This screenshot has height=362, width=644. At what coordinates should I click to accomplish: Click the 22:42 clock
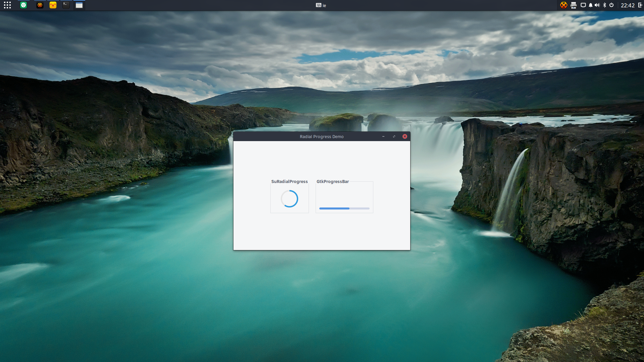point(628,5)
